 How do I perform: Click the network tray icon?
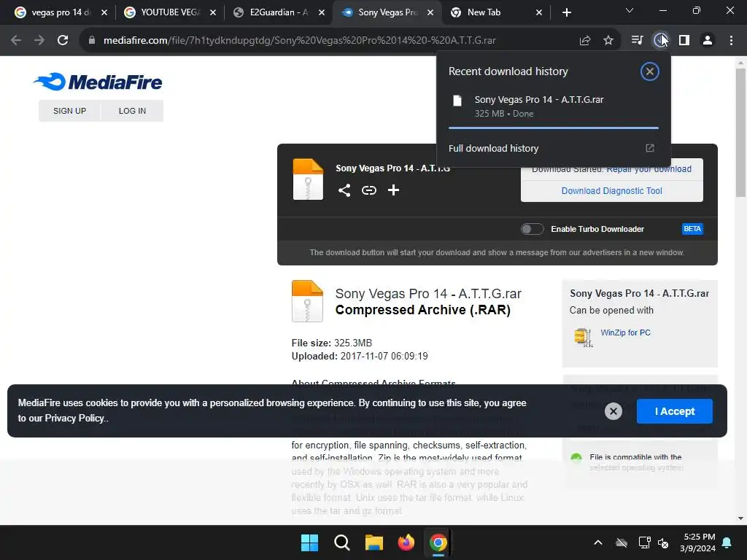(644, 542)
